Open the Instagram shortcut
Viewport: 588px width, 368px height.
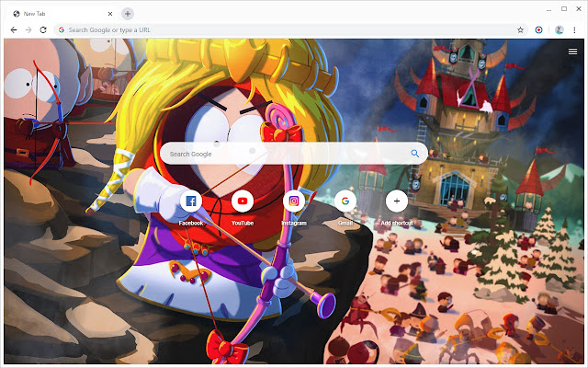click(x=294, y=201)
